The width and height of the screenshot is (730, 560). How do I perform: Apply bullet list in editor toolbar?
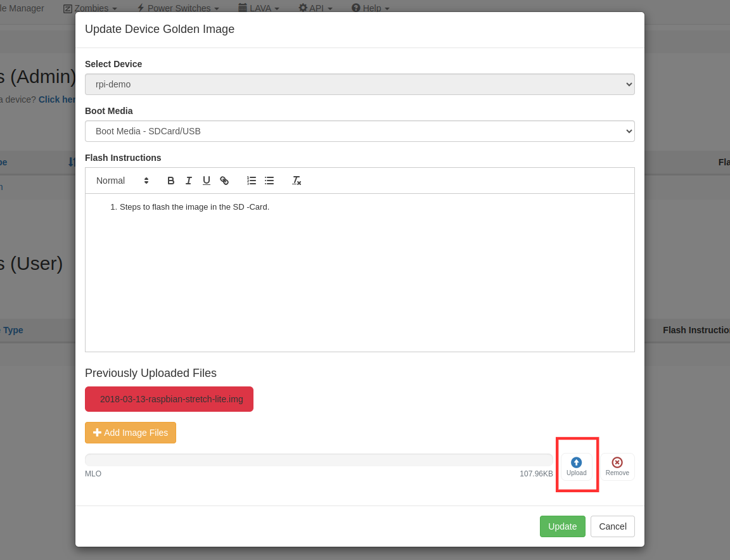point(269,181)
